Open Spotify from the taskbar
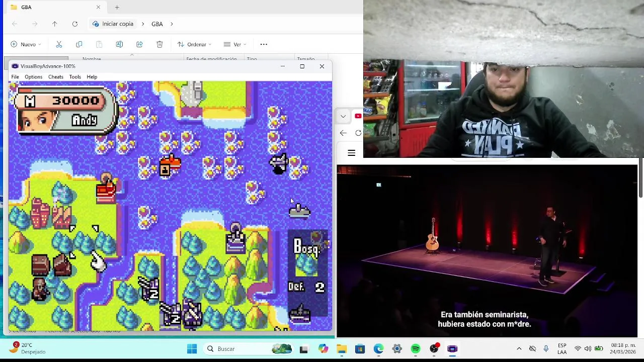 [416, 349]
